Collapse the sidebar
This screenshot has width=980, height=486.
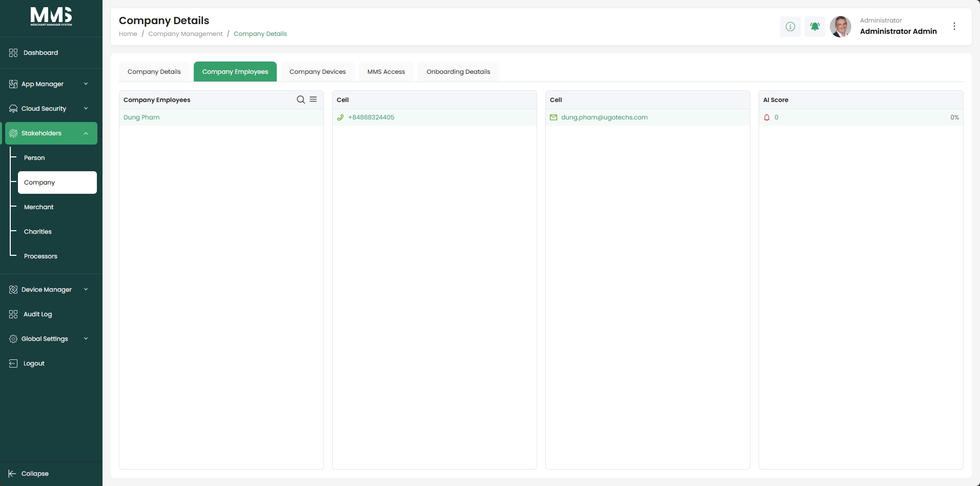[x=29, y=474]
